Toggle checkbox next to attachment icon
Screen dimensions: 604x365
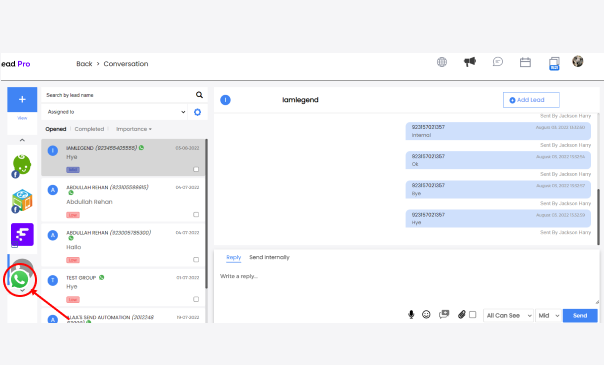(473, 315)
